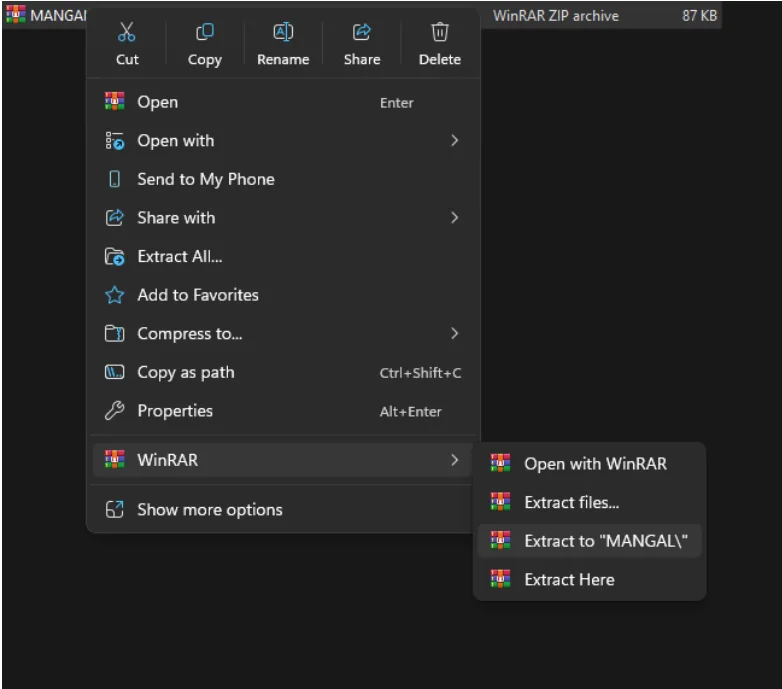Expand the Compress to submenu chevron
782x689 pixels.
[454, 334]
